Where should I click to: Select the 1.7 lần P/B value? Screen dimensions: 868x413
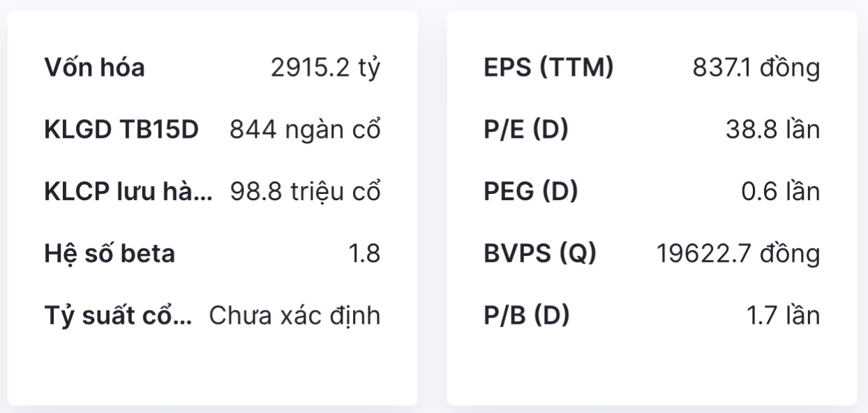click(x=783, y=316)
